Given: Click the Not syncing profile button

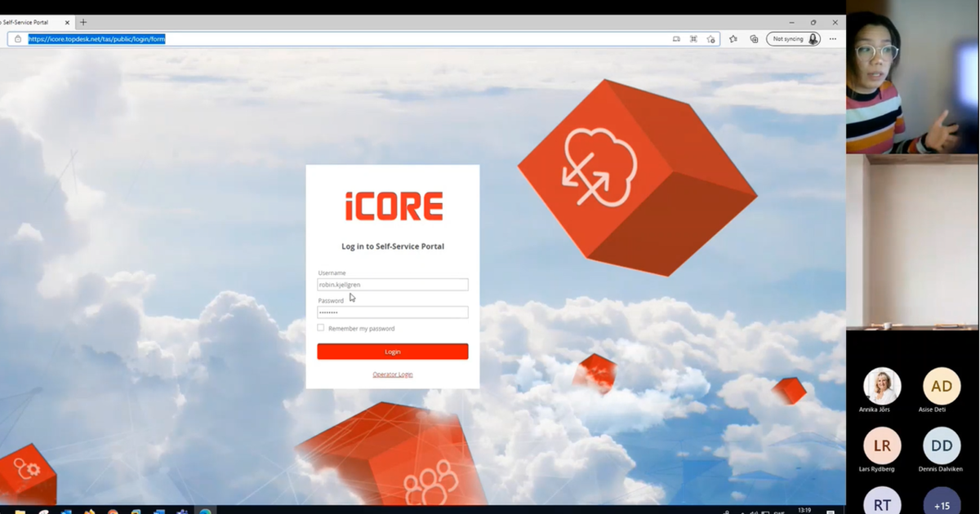Looking at the screenshot, I should (x=793, y=38).
